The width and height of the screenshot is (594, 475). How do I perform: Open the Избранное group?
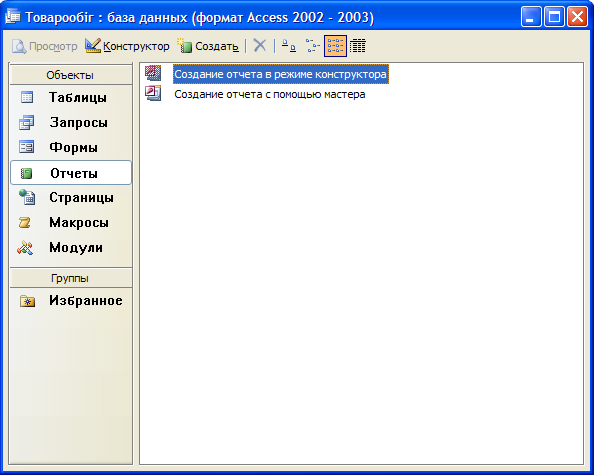point(71,301)
